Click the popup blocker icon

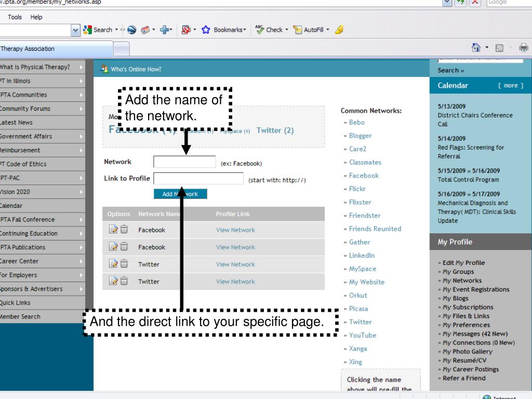pyautogui.click(x=186, y=30)
